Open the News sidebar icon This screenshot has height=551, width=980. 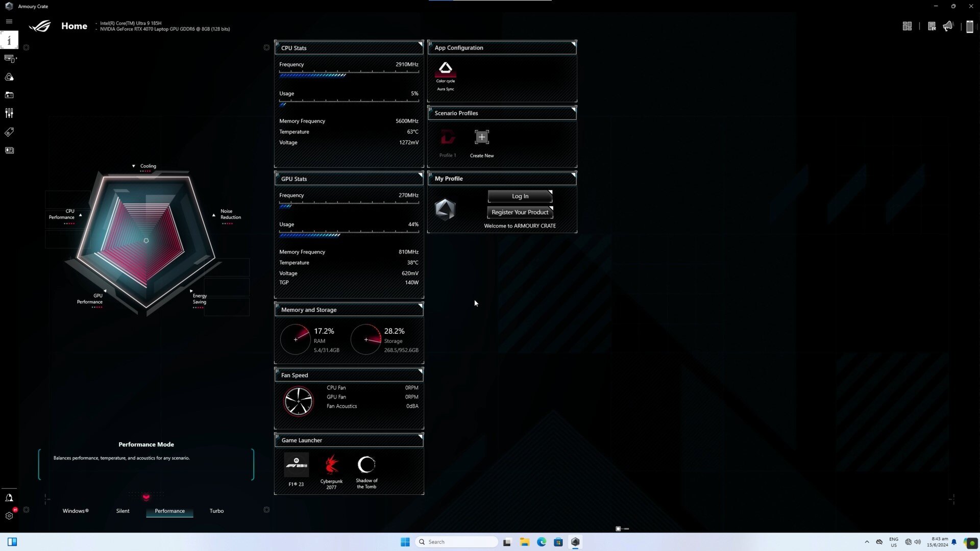[9, 151]
